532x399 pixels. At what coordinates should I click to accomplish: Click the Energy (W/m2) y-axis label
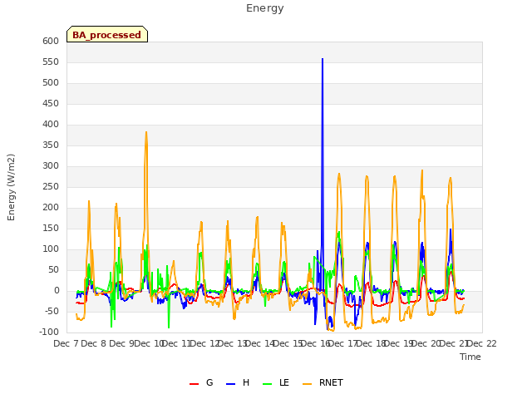click(11, 187)
